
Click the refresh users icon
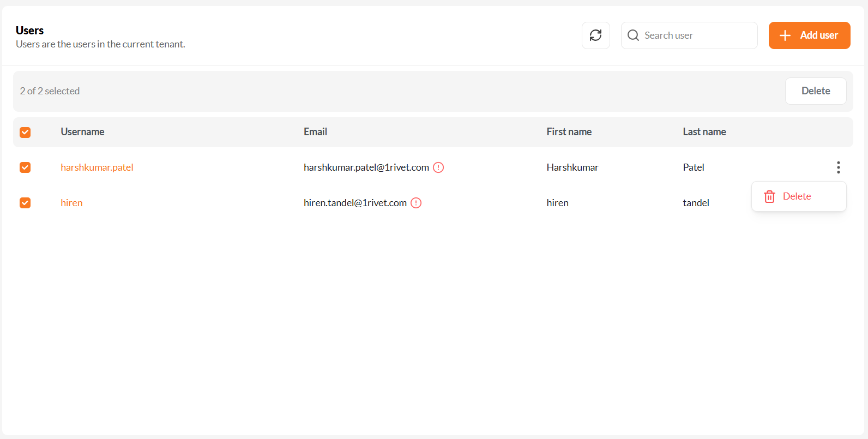point(595,35)
